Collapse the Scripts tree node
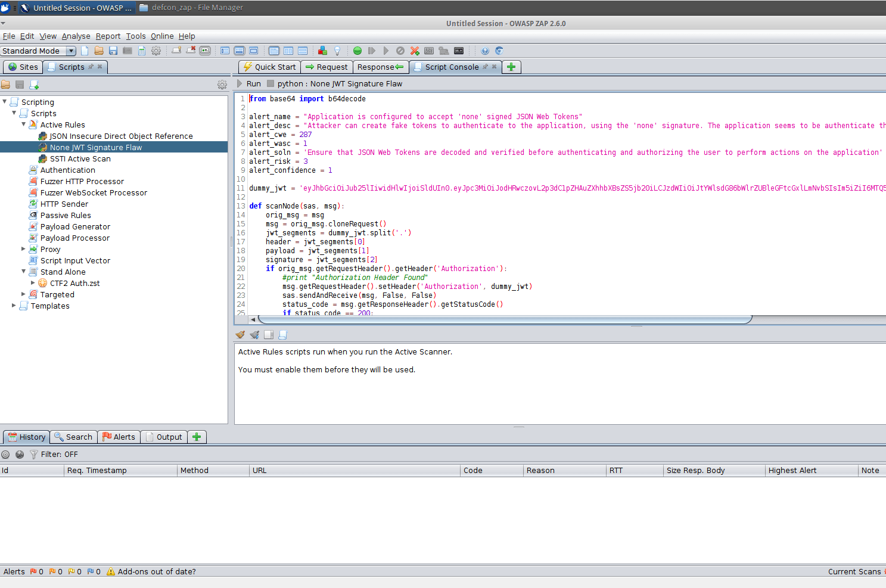886x588 pixels. [14, 113]
